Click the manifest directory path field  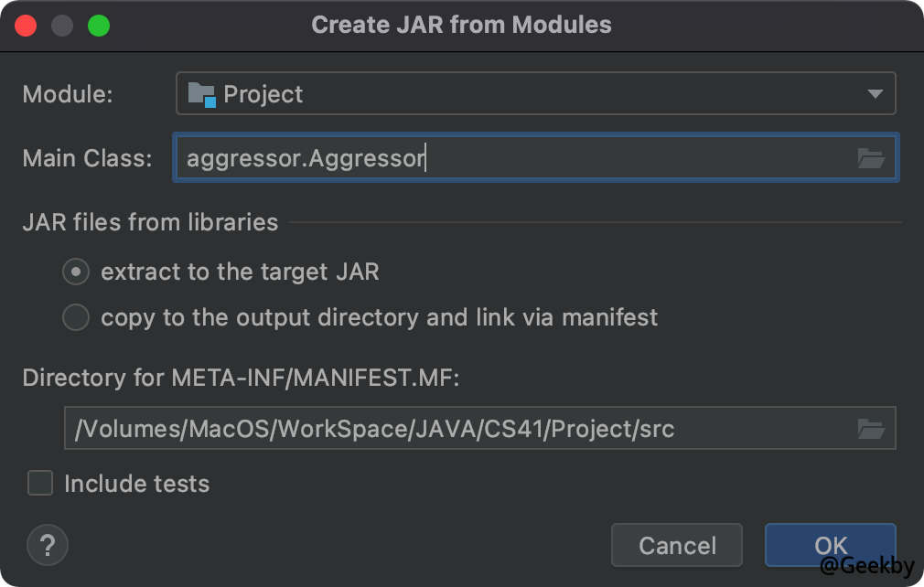coord(457,428)
